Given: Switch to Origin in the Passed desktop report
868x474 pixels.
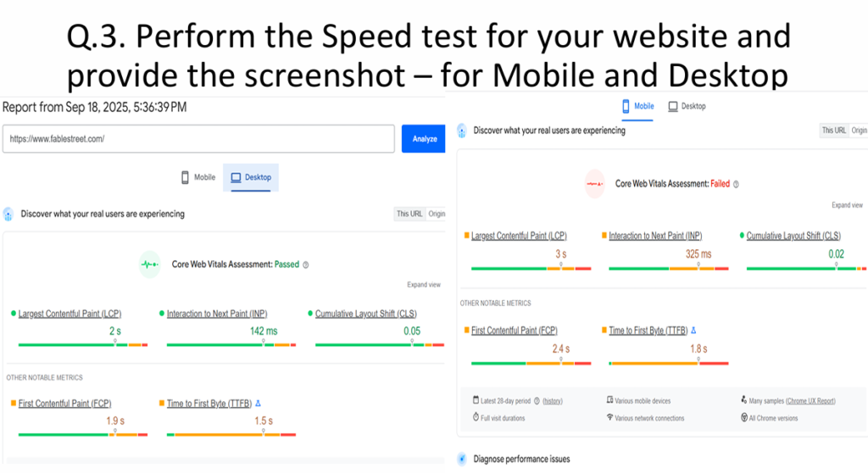Looking at the screenshot, I should tap(437, 215).
